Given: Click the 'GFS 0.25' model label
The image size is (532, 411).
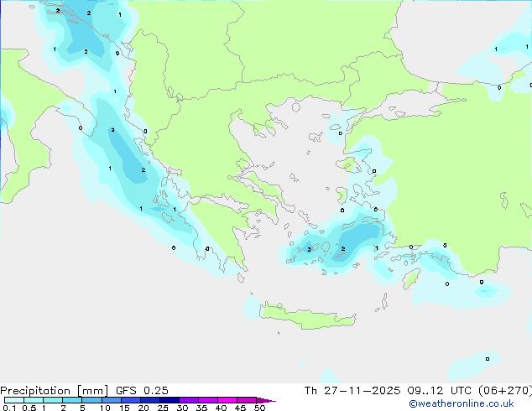Looking at the screenshot, I should tap(142, 391).
